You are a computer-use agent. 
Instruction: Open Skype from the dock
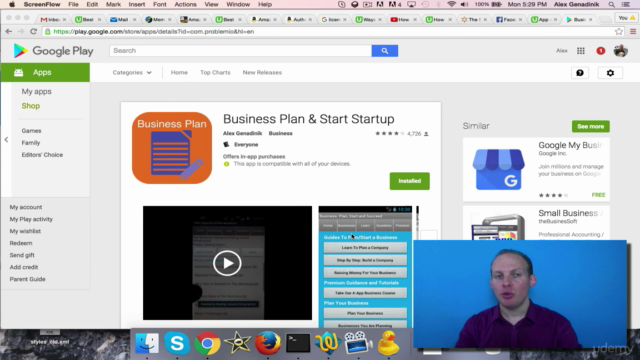[177, 343]
